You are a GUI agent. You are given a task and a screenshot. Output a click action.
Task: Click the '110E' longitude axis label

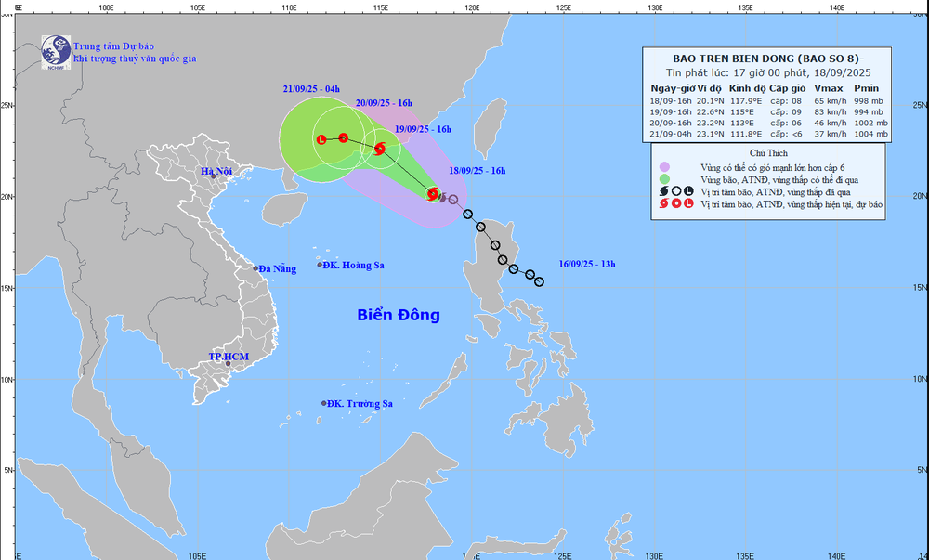click(x=289, y=7)
